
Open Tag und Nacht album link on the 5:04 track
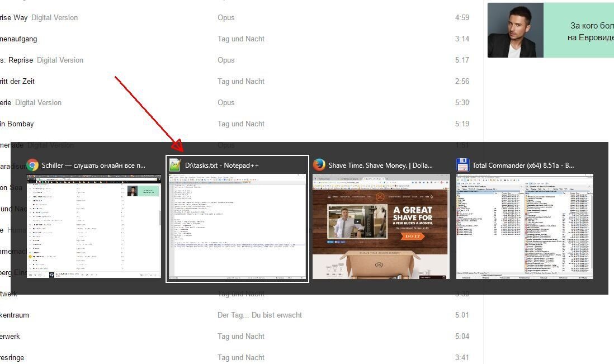tap(241, 336)
